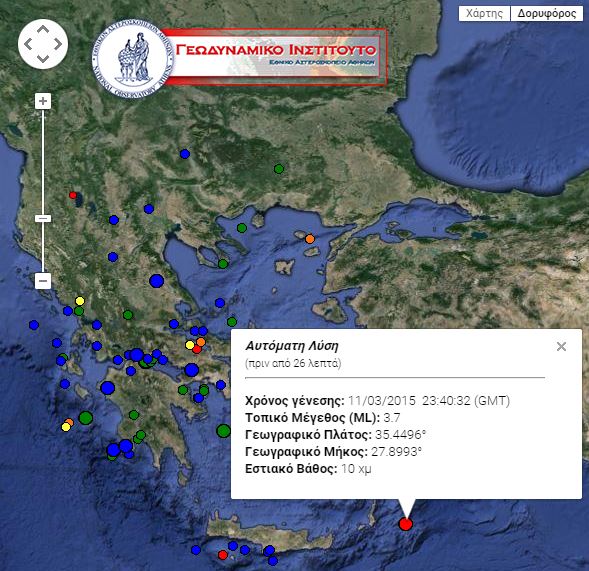This screenshot has height=571, width=589.
Task: Pan the map down with the arrow control
Action: pos(43,58)
